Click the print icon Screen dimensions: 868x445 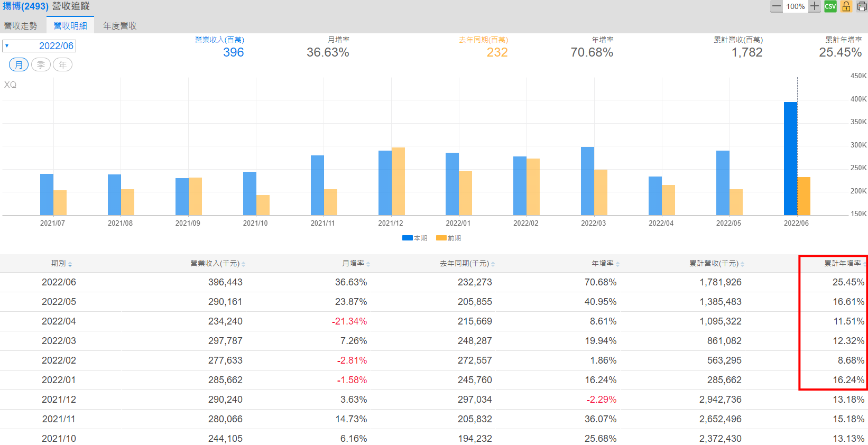[862, 6]
